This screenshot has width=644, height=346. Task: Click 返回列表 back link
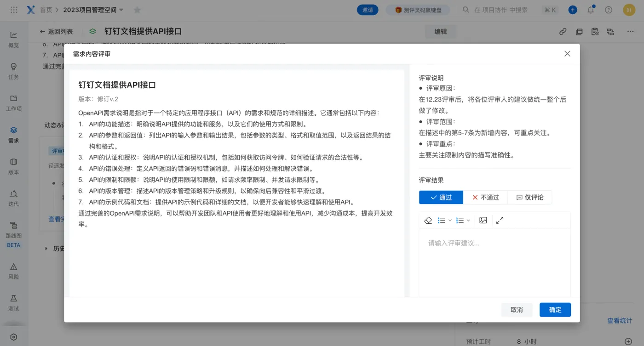(56, 31)
